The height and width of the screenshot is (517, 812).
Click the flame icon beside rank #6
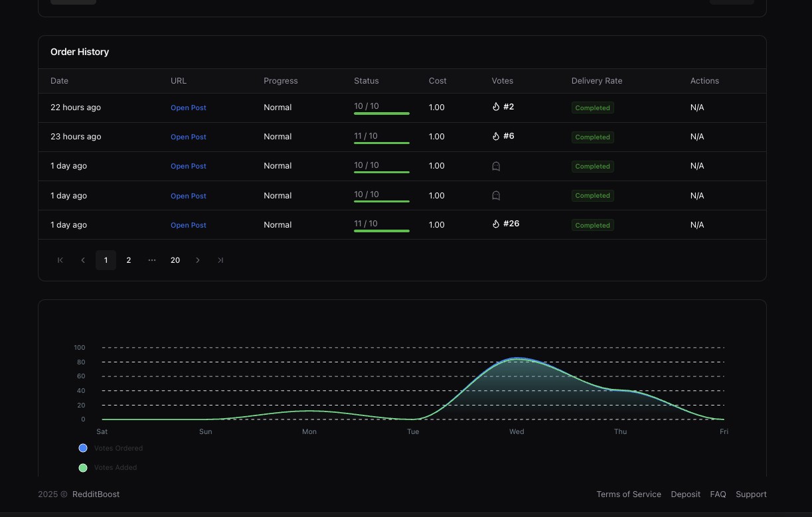click(x=496, y=136)
